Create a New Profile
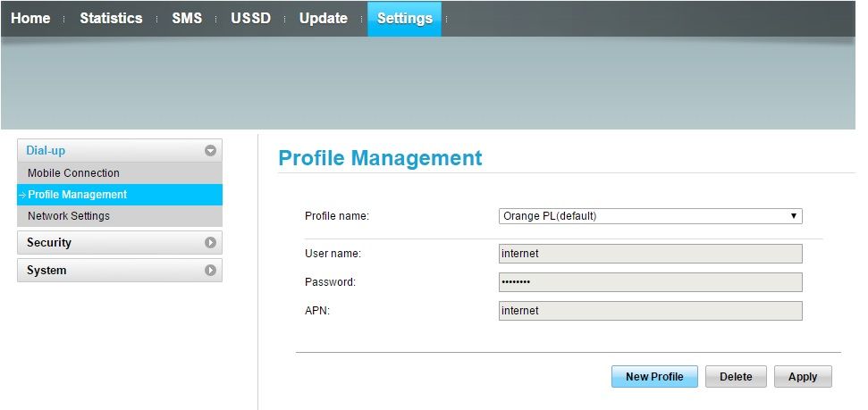The image size is (868, 410). (x=654, y=376)
